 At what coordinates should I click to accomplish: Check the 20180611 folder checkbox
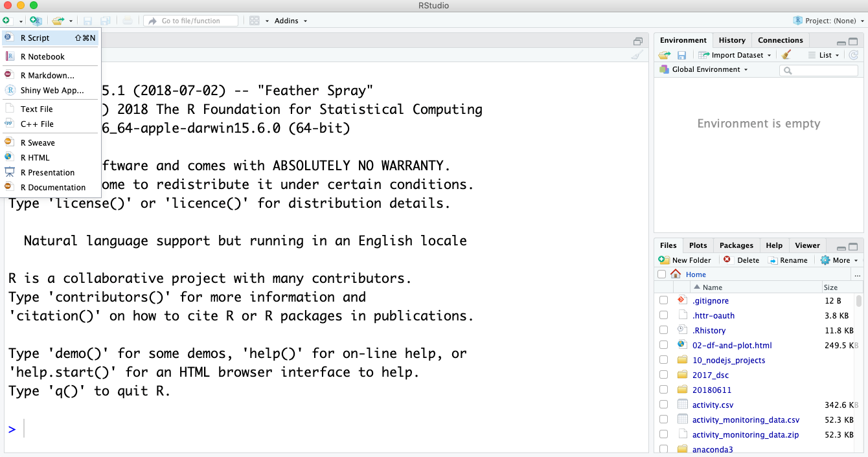click(663, 390)
